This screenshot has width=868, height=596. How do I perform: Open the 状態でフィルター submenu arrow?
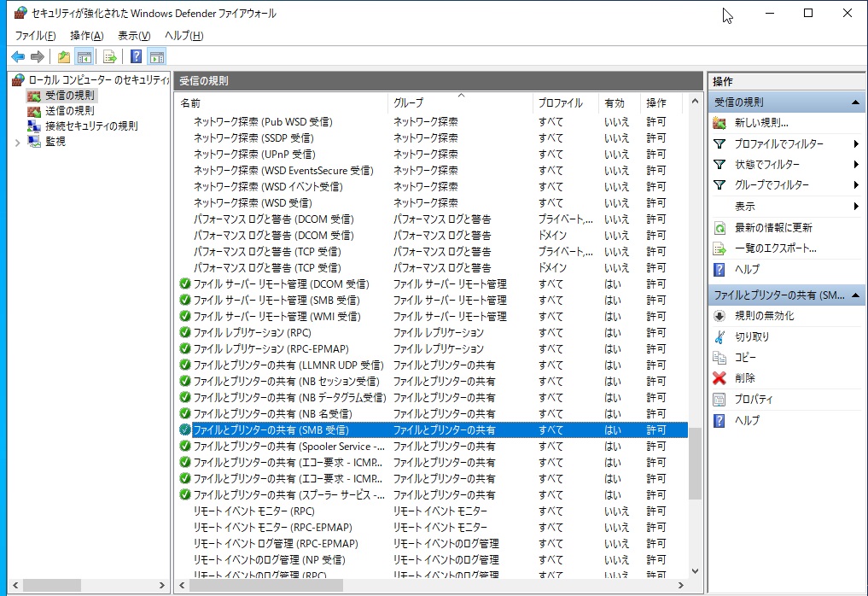point(856,165)
